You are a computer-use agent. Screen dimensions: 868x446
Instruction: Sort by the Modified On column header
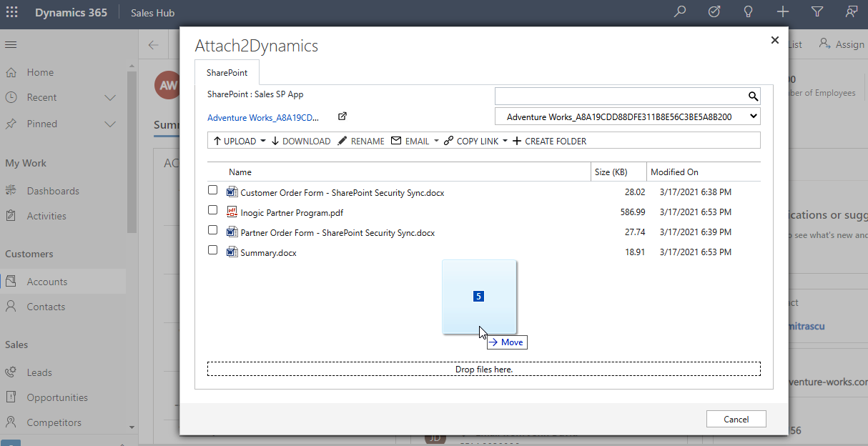674,172
